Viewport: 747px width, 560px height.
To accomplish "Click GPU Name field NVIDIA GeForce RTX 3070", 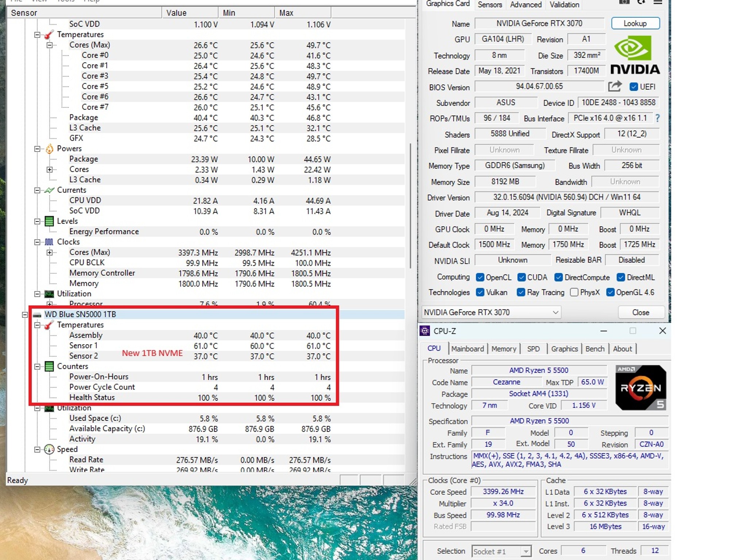I will (x=539, y=23).
